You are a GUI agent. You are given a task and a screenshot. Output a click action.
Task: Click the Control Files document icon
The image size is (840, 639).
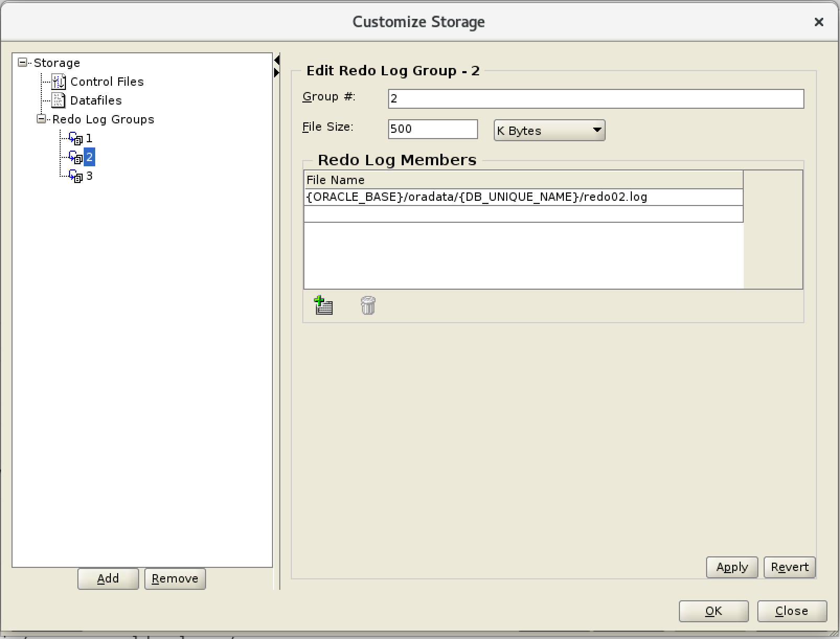coord(59,82)
